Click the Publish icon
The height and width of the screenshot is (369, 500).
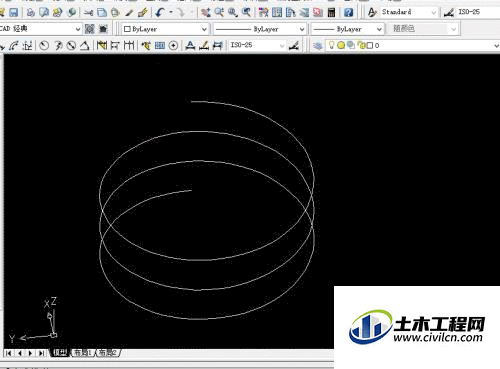click(57, 13)
